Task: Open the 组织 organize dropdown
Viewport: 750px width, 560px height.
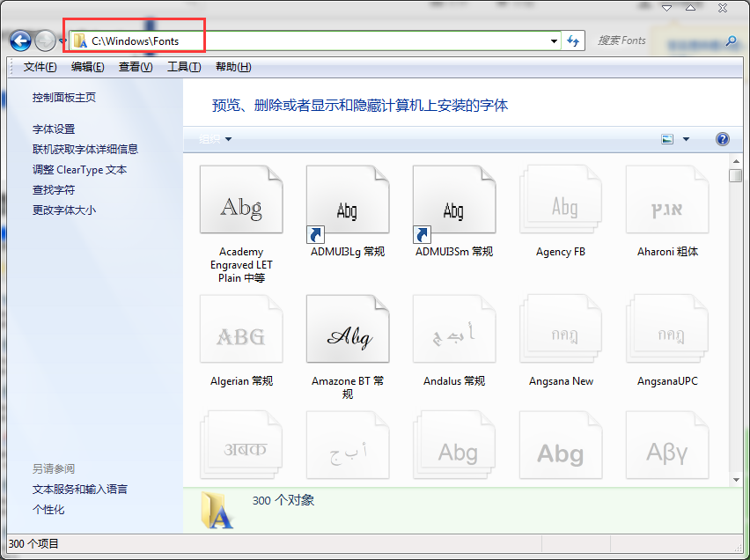Action: 216,139
